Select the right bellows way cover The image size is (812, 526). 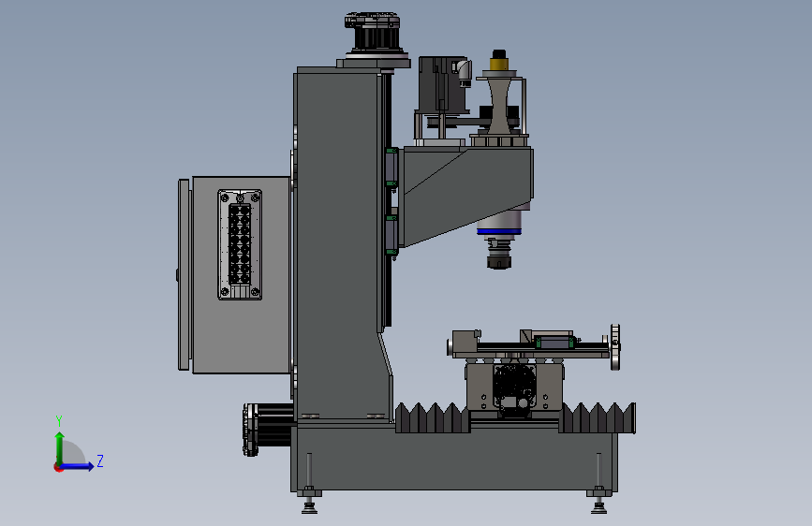598,417
